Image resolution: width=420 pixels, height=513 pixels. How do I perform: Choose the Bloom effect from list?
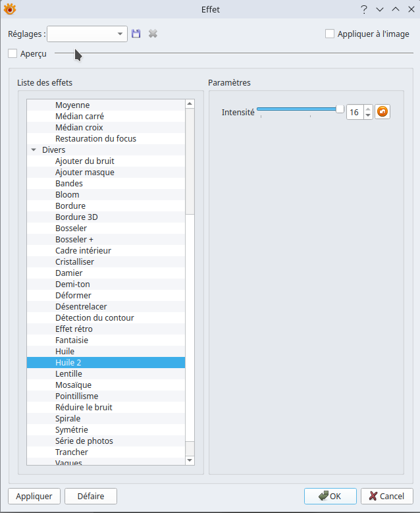click(67, 194)
